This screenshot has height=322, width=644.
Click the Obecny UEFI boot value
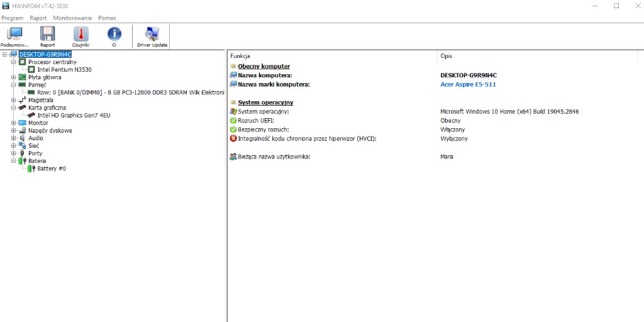(x=450, y=121)
